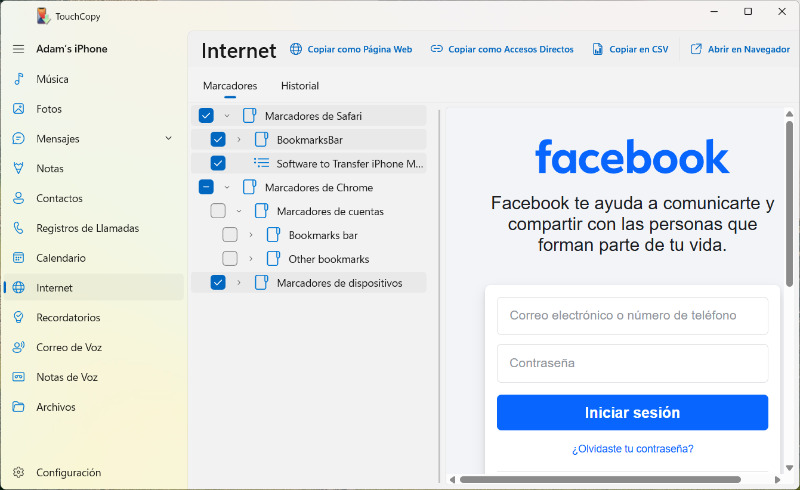Open Recordatorios section label
The width and height of the screenshot is (800, 490).
[x=68, y=317]
